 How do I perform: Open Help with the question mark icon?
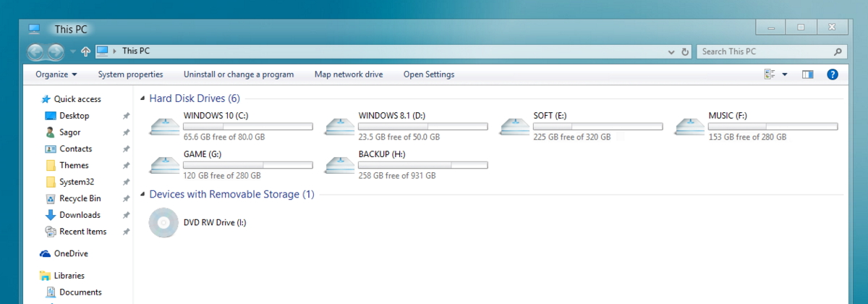(x=833, y=75)
